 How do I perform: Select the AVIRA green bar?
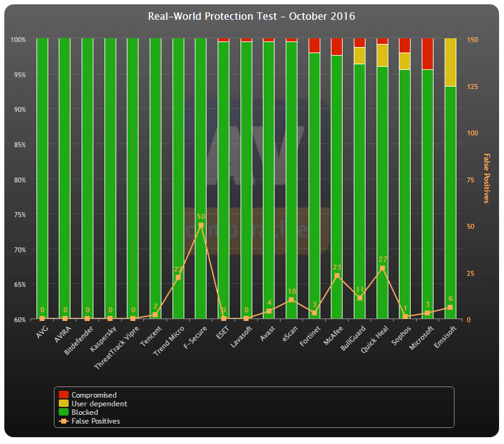(64, 179)
